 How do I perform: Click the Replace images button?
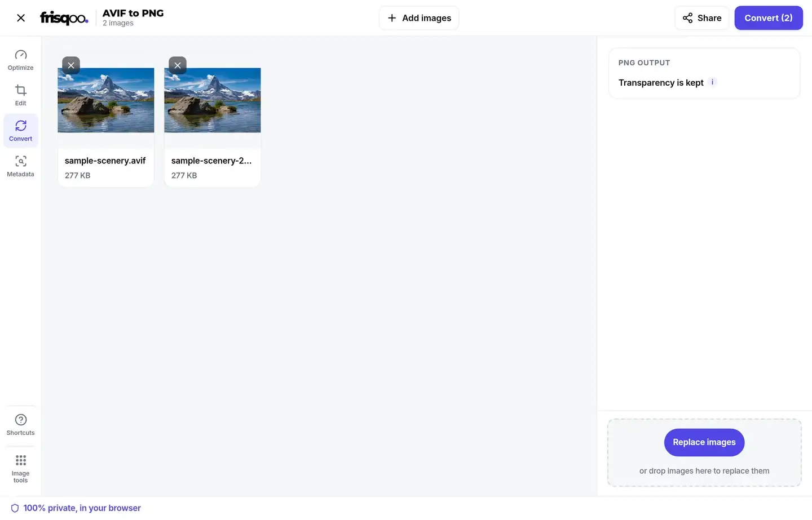704,442
